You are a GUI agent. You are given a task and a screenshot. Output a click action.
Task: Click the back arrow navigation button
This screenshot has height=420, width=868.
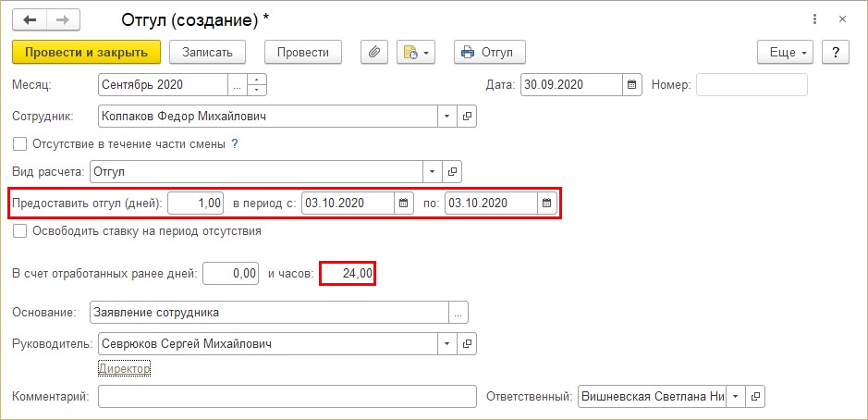[x=30, y=20]
